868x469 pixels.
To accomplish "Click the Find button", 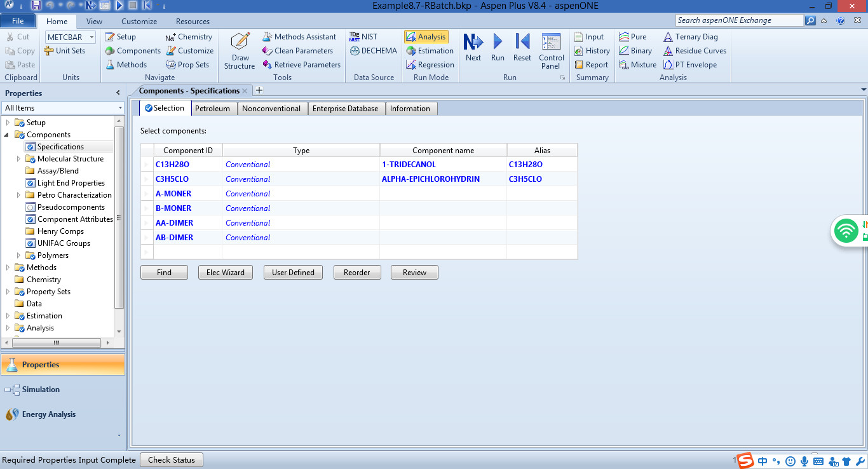I will pyautogui.click(x=164, y=273).
